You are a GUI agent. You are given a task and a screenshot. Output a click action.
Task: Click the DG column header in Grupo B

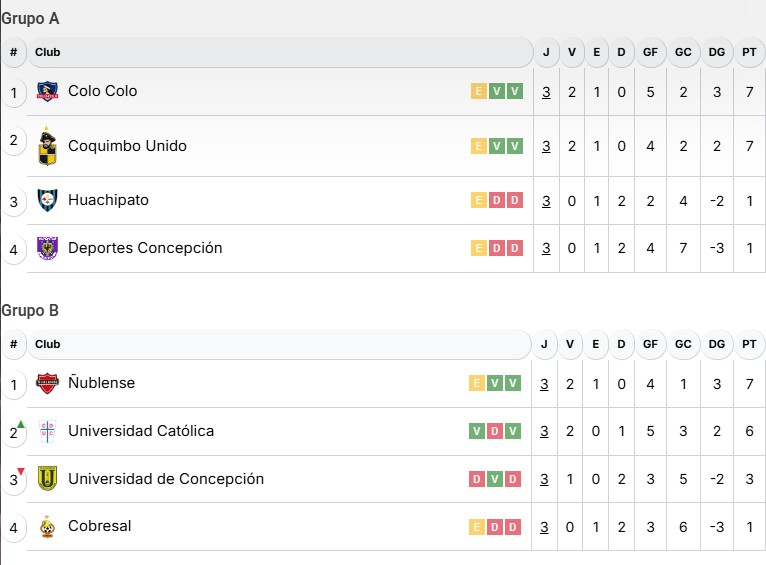coord(716,344)
